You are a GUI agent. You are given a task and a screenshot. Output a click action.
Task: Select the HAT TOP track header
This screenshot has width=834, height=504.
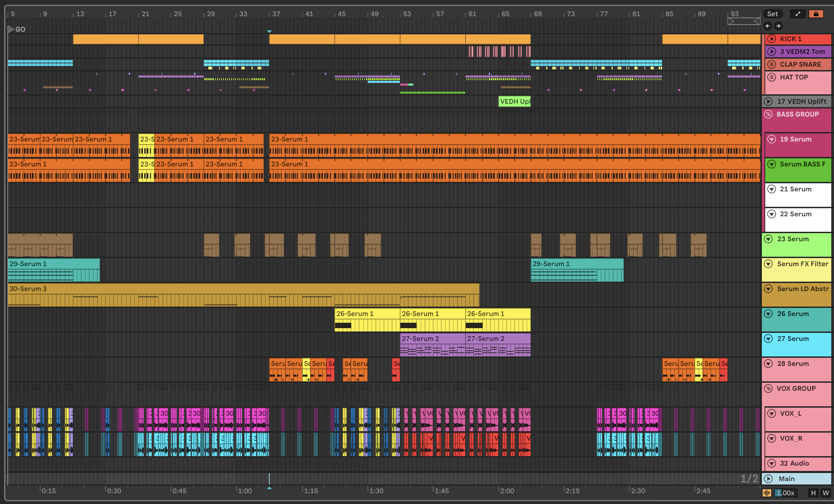(794, 77)
